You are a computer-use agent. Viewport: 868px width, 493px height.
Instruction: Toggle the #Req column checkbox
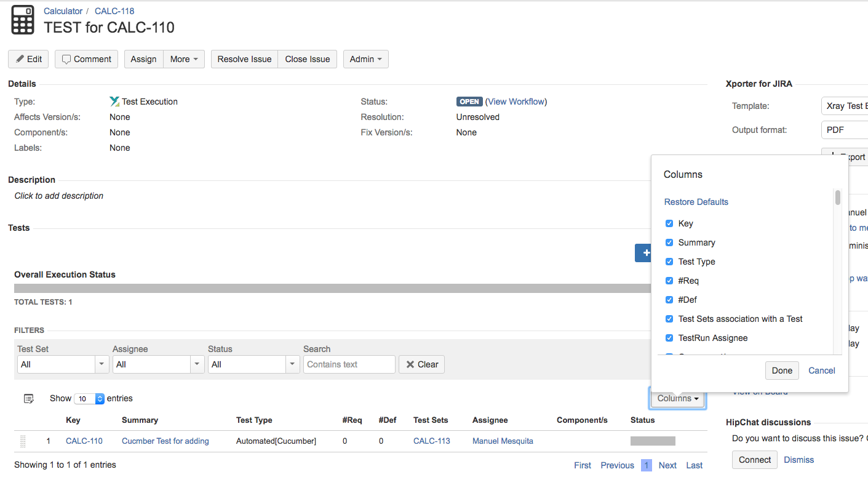click(x=669, y=281)
